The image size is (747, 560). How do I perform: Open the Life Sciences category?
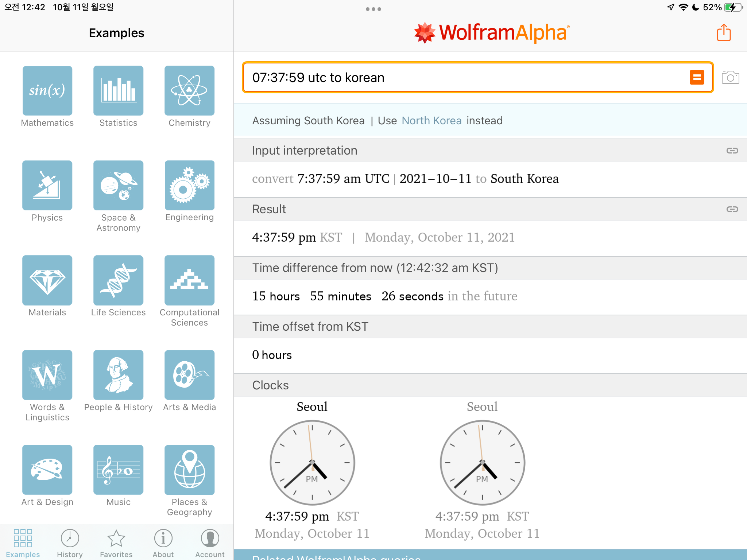click(118, 280)
